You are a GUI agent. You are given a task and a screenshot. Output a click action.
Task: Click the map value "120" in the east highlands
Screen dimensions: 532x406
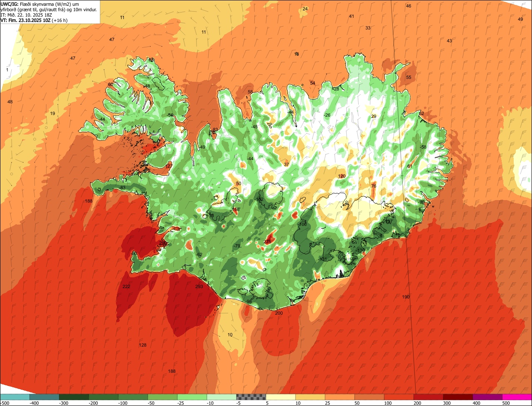point(342,176)
